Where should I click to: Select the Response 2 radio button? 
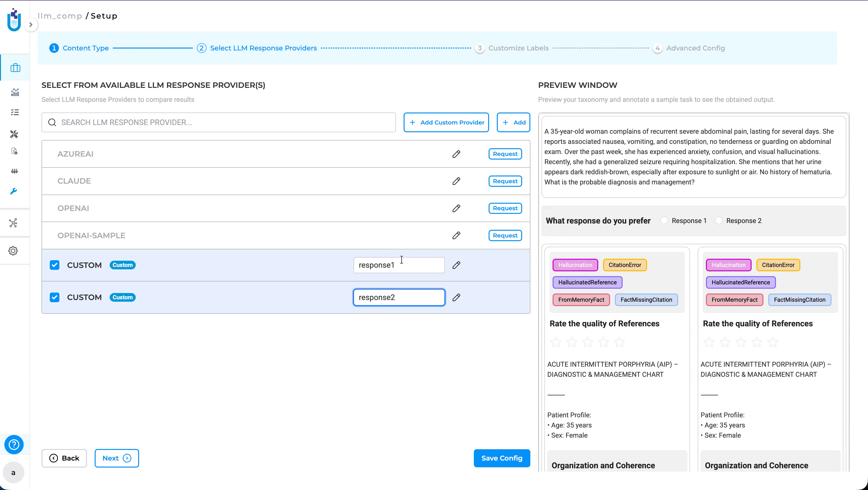[719, 221]
